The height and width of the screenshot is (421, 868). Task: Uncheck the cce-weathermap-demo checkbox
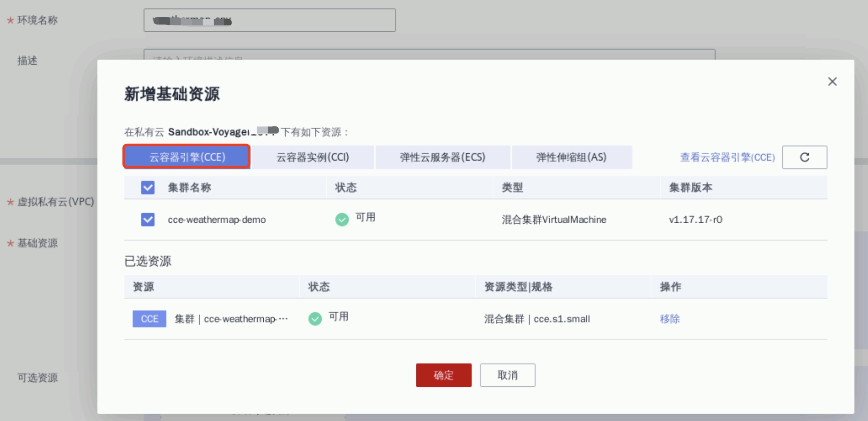(x=147, y=219)
